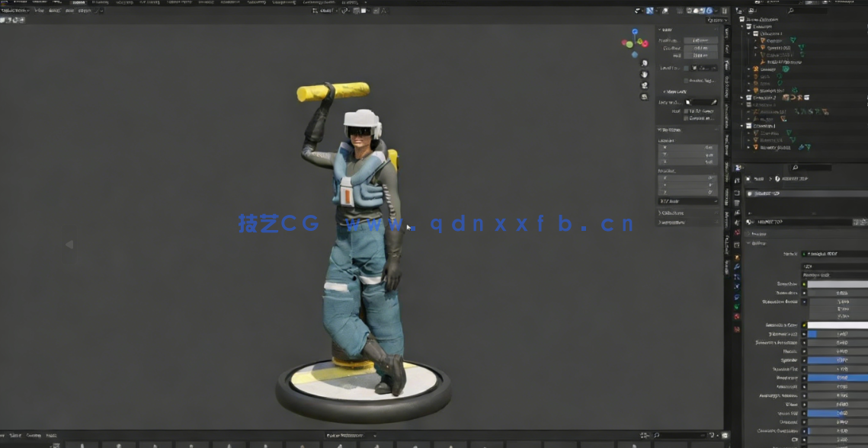Click the zoom magnifier icon in viewport
This screenshot has height=448, width=868.
tap(644, 63)
